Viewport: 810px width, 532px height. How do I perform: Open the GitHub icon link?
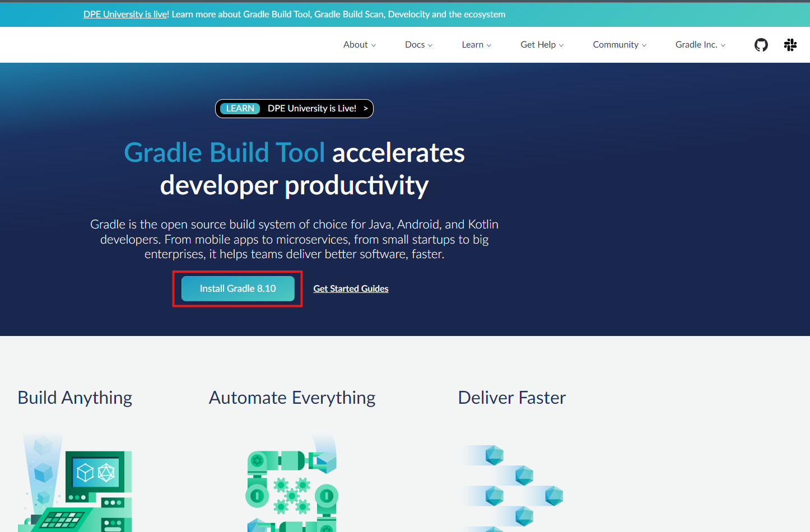[761, 45]
